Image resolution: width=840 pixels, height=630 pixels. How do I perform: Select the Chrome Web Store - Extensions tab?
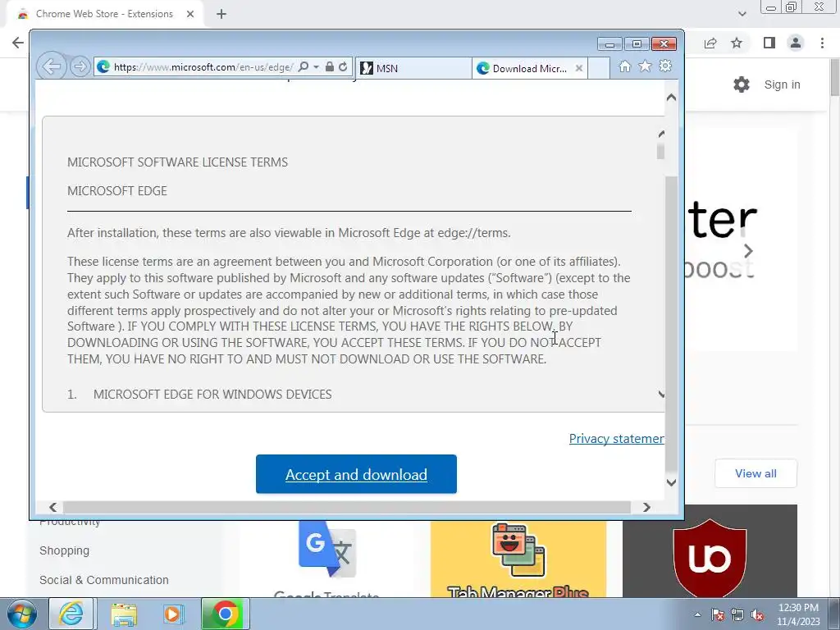(x=104, y=14)
